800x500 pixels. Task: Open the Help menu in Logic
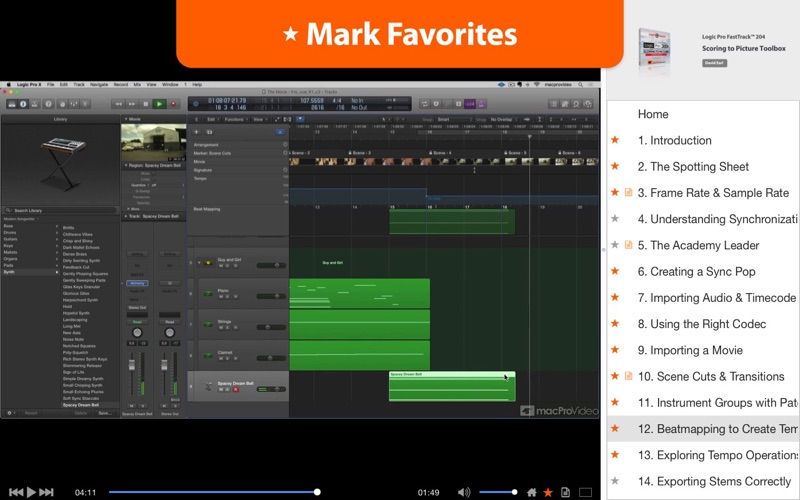(197, 85)
